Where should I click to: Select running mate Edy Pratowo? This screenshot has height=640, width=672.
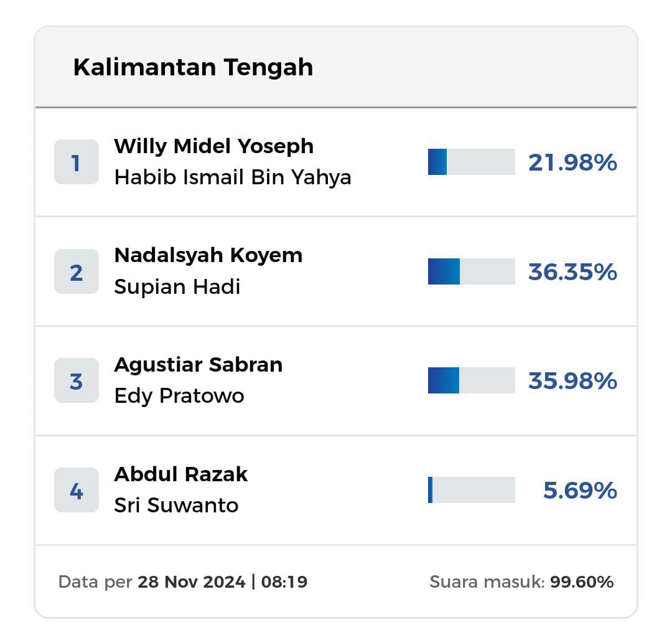[x=179, y=396]
